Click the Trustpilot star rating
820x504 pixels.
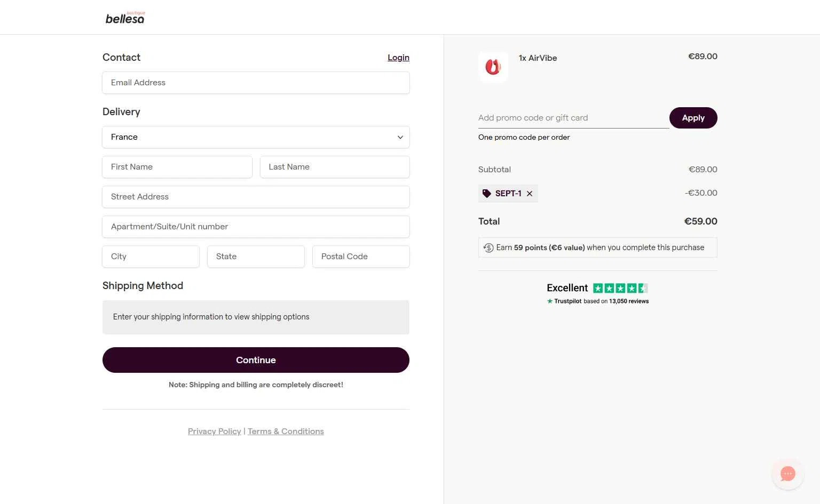[620, 289]
